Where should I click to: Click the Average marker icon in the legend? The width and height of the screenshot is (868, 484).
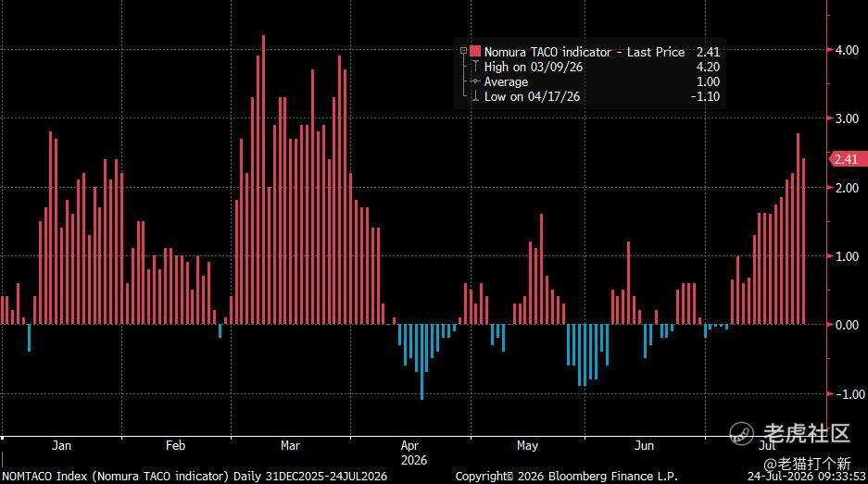(x=475, y=81)
